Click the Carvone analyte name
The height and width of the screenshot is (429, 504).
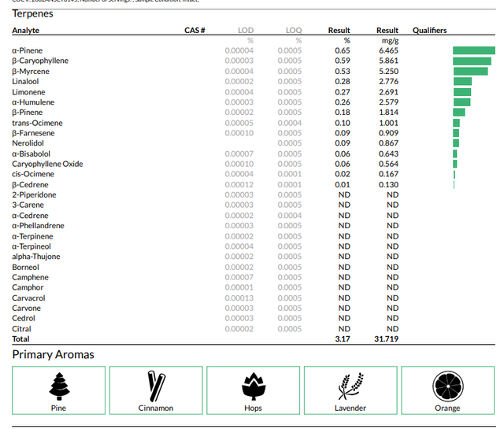tap(26, 309)
